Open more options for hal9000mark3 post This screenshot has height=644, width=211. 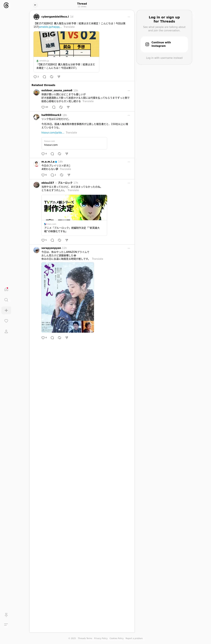tap(129, 115)
